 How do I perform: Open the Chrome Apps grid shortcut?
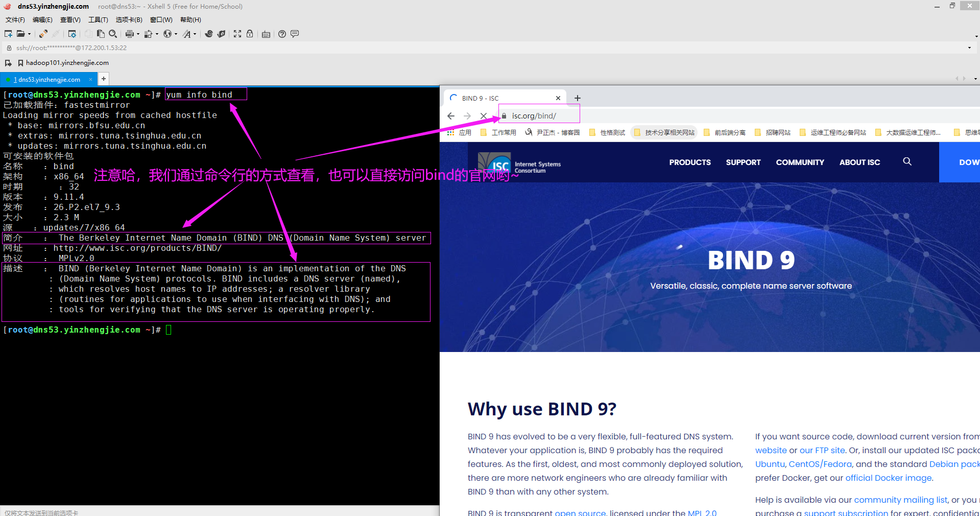coord(450,133)
